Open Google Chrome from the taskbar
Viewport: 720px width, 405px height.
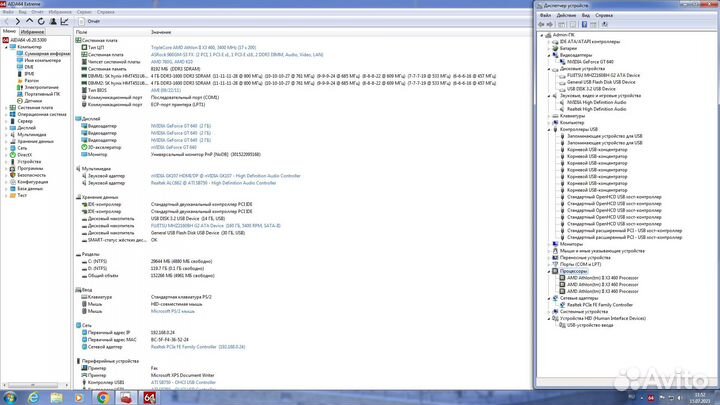(103, 398)
